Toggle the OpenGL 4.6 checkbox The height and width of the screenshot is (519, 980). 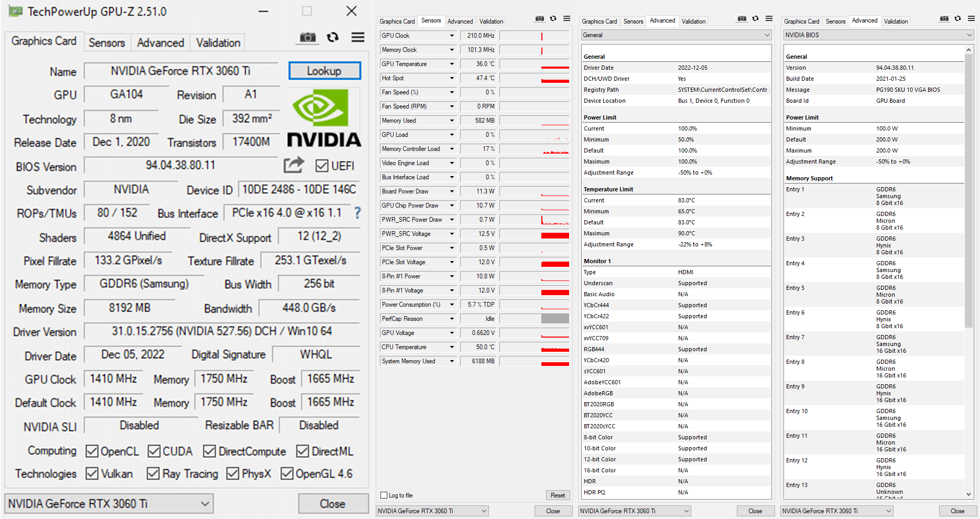point(287,473)
